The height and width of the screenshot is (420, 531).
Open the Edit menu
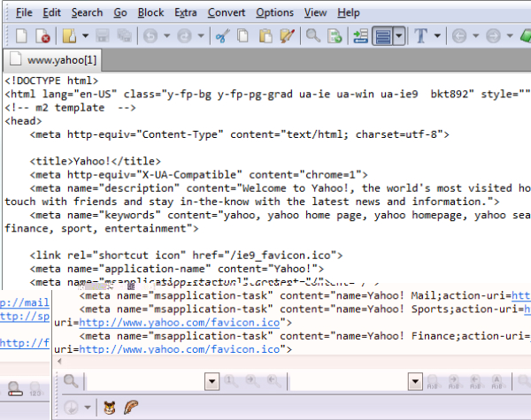pyautogui.click(x=51, y=12)
